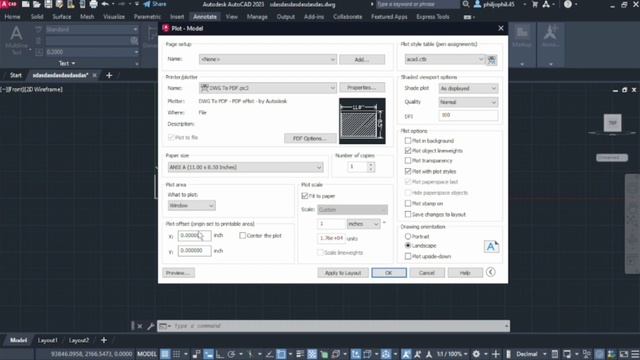Open the Decimal units dropdown in status bar
Image resolution: width=640 pixels, height=360 pixels.
pos(531,354)
